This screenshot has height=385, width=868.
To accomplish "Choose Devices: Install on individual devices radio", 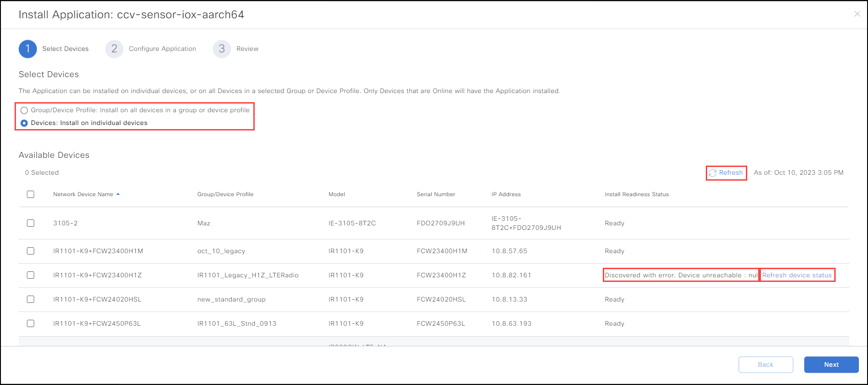I will [x=24, y=123].
